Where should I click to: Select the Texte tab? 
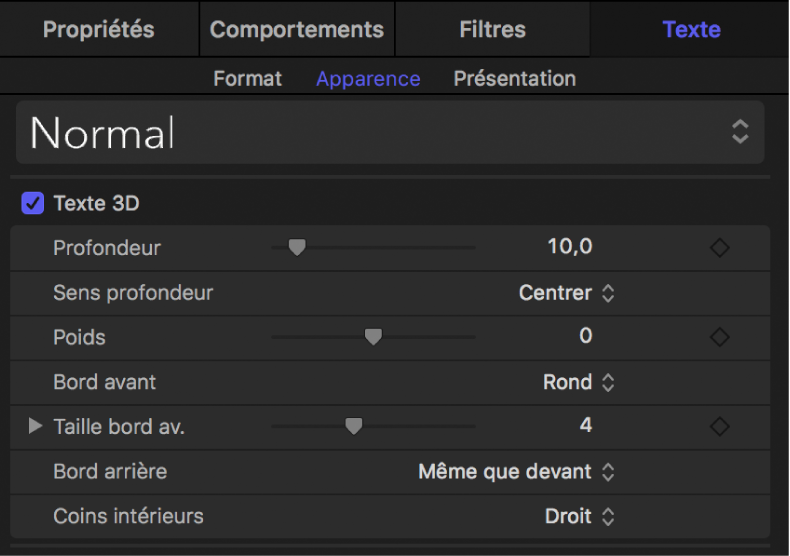691,30
